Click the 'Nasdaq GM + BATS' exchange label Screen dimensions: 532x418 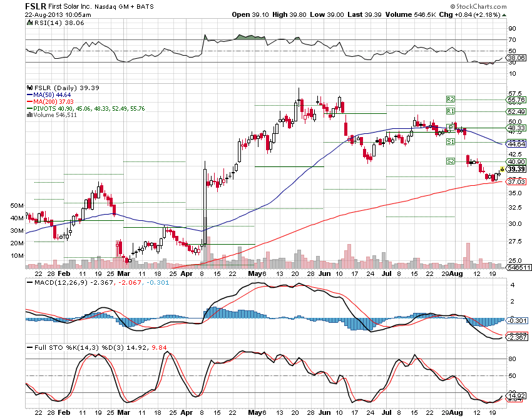[124, 7]
